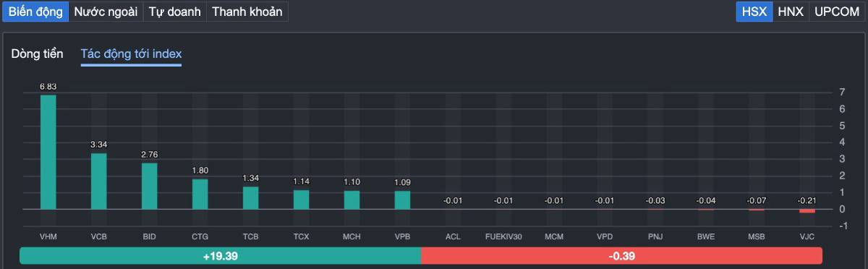
Task: Click the VHM ticker label
Action: tap(48, 236)
